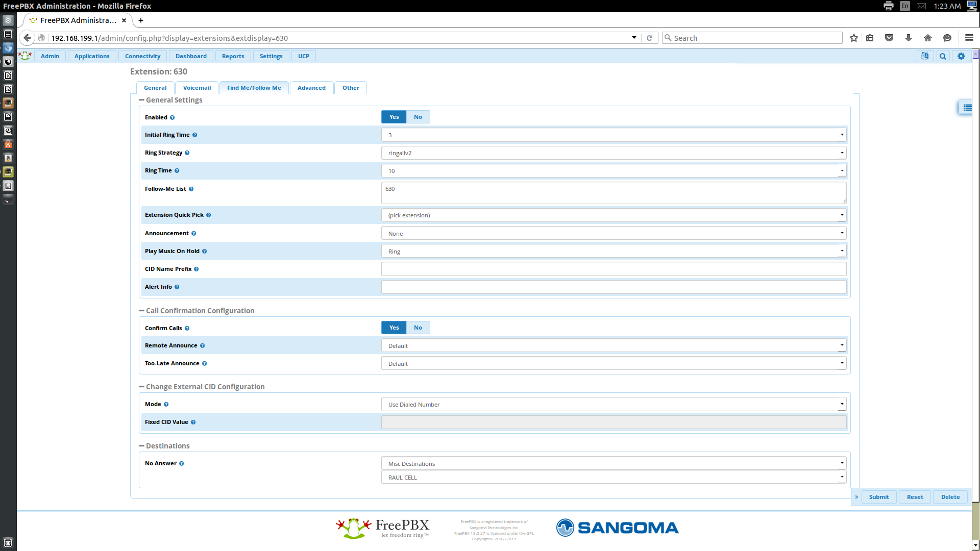Viewport: 980px width, 551px height.
Task: Open the RAUL CELL destination dropdown
Action: (x=614, y=478)
